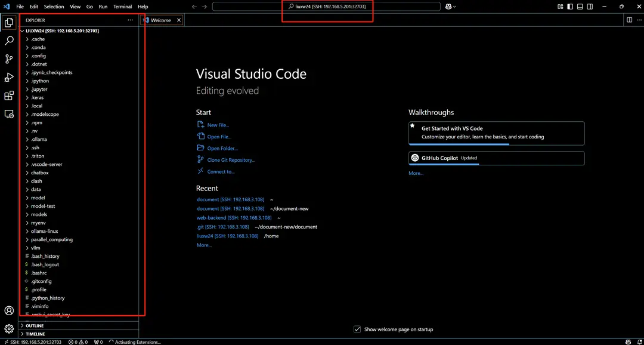
Task: Select the model-test folder
Action: point(79,206)
